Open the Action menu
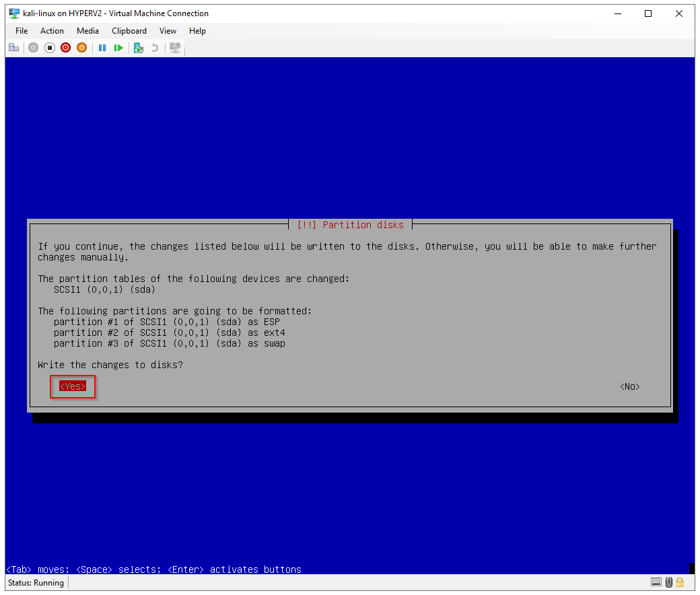Screen dimensions: 700x595 point(52,31)
